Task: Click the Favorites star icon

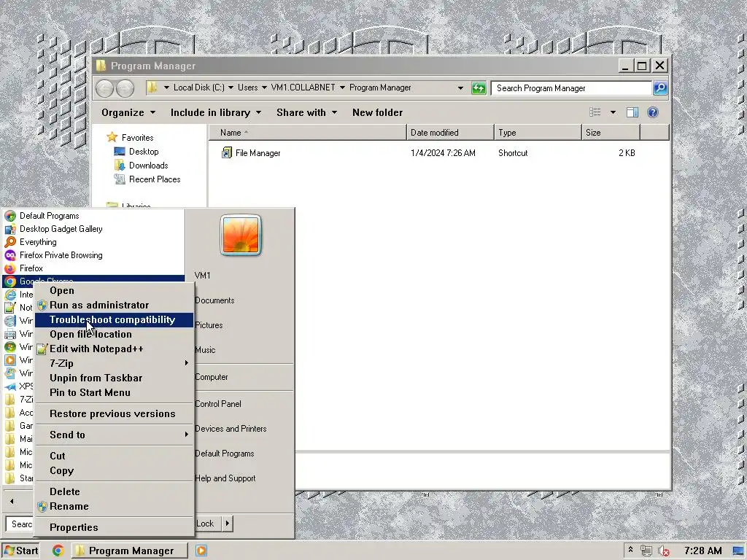Action: (x=112, y=137)
